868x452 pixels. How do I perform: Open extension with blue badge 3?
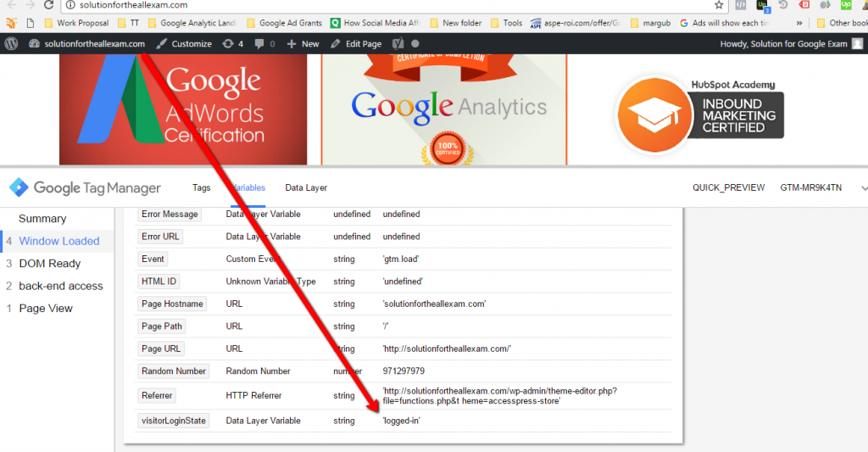[x=762, y=6]
